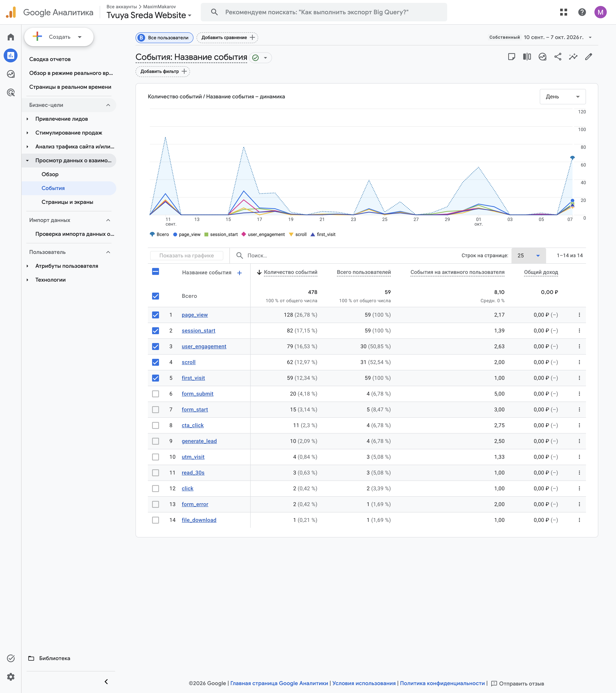Uncheck the scroll row checkbox
The image size is (616, 693).
pyautogui.click(x=156, y=362)
